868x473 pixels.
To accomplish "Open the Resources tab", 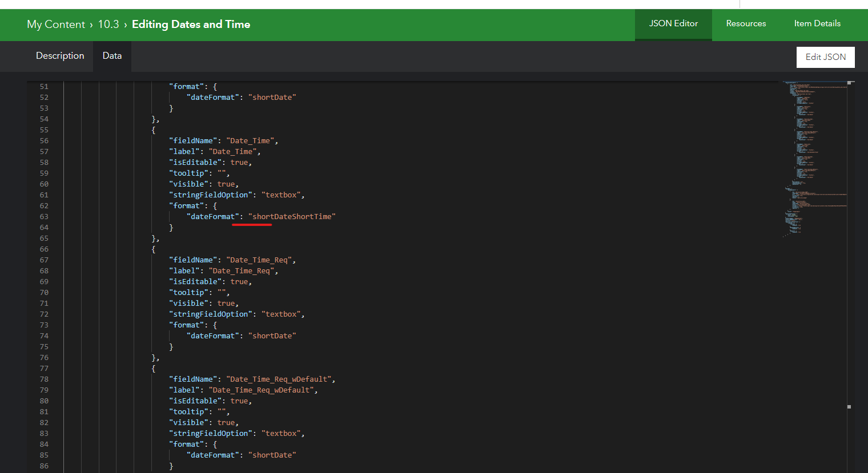I will [746, 23].
